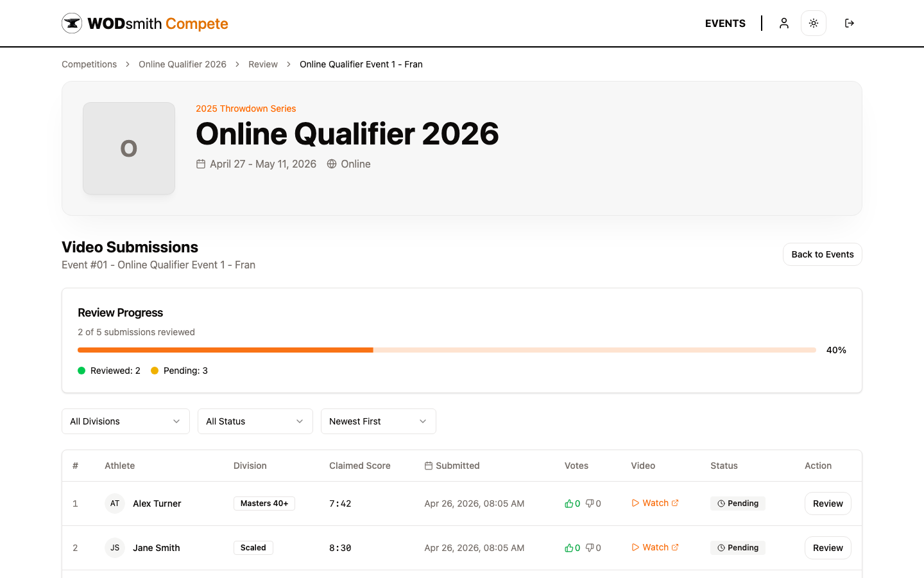Viewport: 924px width, 578px height.
Task: Click claimed score 7:42
Action: coord(340,504)
